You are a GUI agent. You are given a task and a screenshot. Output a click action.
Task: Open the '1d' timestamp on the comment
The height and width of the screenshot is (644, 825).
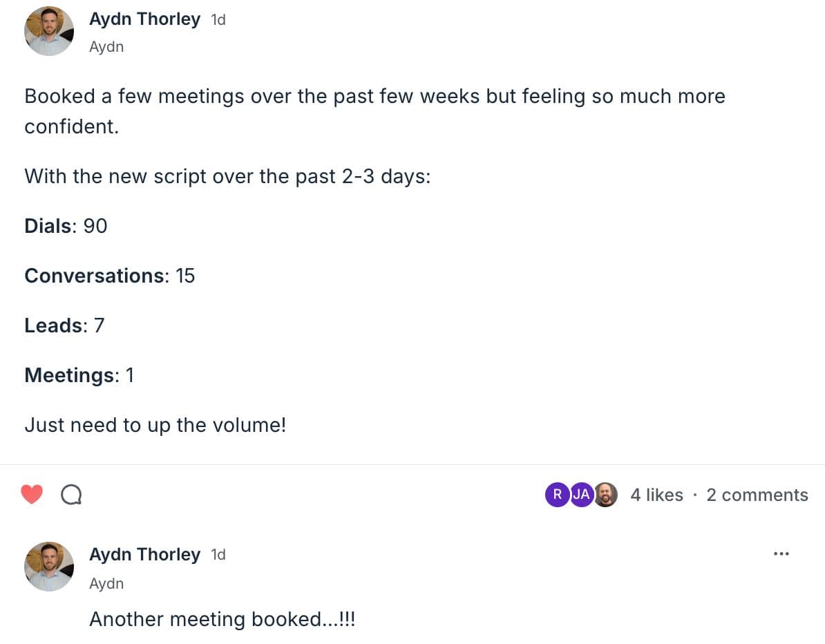pos(218,553)
